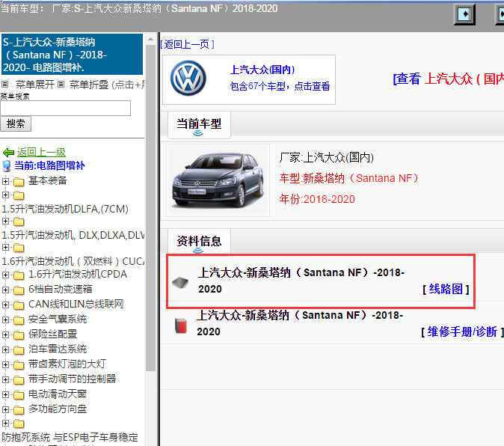
Task: Click 年份:2018-2020 text
Action: click(317, 199)
